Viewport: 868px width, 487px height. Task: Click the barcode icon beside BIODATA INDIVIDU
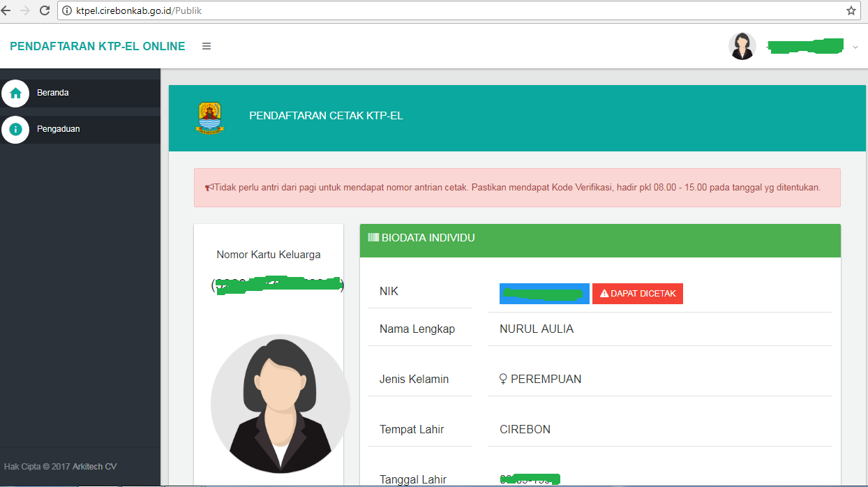373,237
